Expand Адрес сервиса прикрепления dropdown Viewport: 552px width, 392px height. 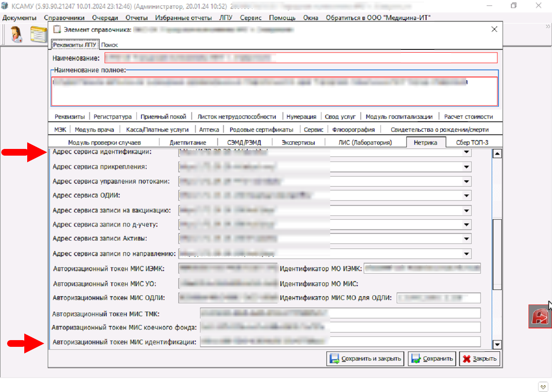[x=466, y=167]
